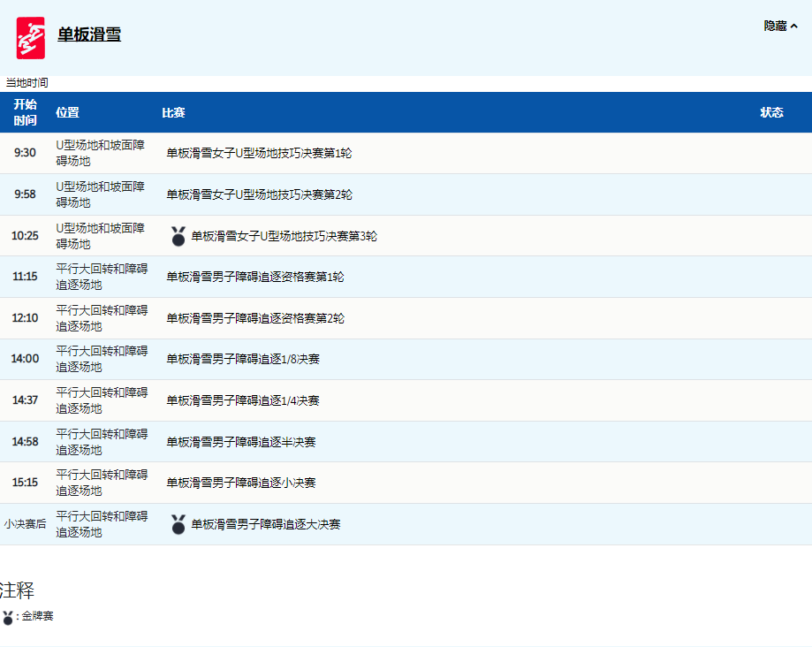This screenshot has width=812, height=647.
Task: Open 单板滑雪男子障碍追逐大决赛 event
Action: coord(265,524)
